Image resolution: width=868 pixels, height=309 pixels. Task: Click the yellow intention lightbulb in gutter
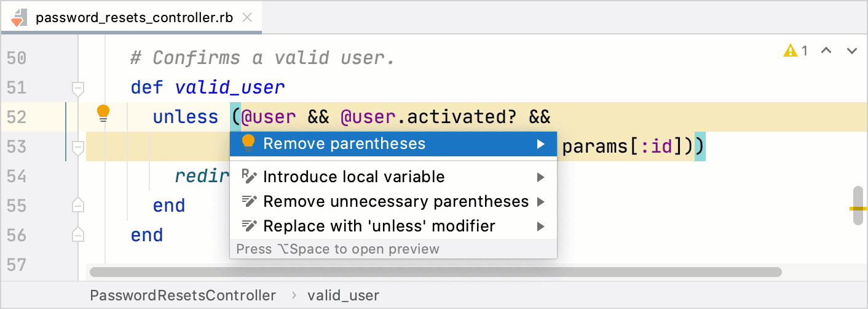pos(103,113)
